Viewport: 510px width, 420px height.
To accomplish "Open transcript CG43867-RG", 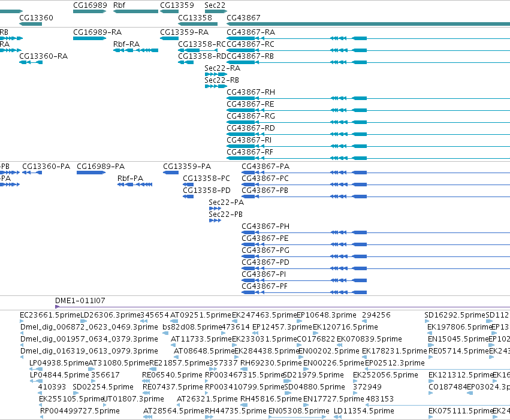I will (x=251, y=116).
